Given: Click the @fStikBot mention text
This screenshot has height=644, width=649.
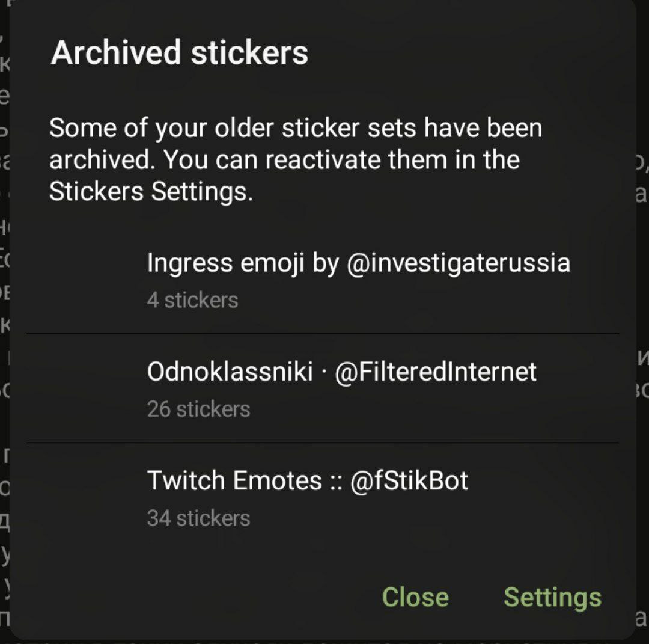Looking at the screenshot, I should coord(407,481).
